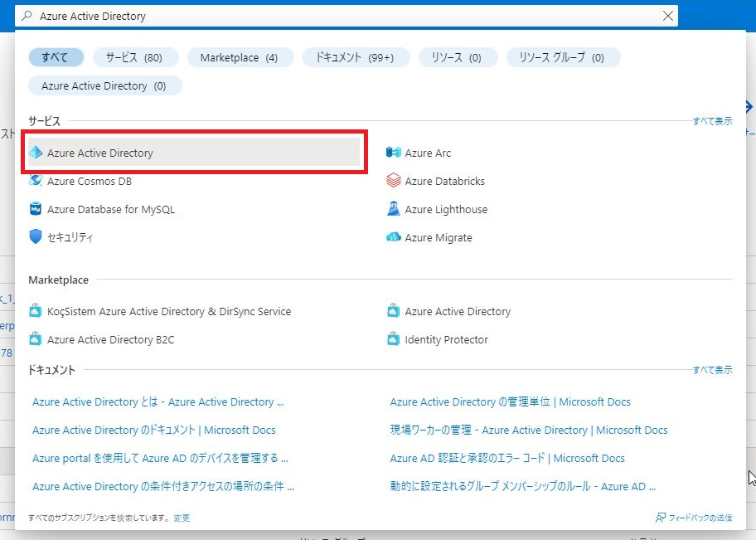Filter results by Marketplace (4)
Viewport: 756px width, 540px height.
pyautogui.click(x=239, y=57)
